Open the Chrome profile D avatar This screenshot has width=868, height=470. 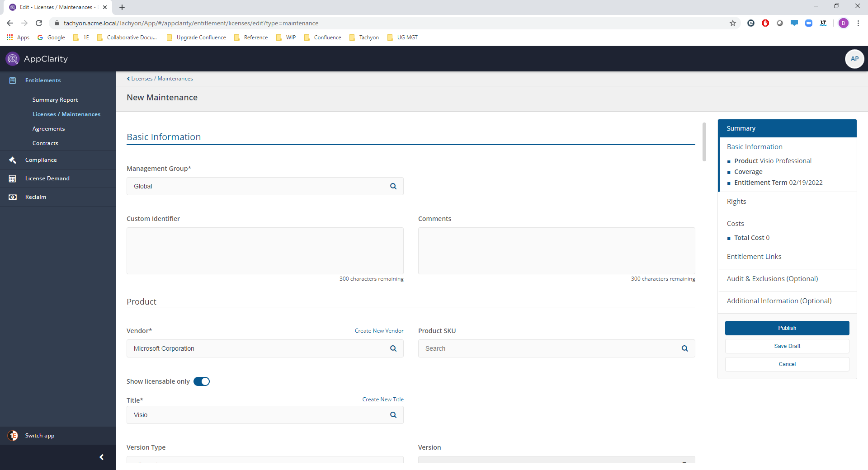coord(844,23)
